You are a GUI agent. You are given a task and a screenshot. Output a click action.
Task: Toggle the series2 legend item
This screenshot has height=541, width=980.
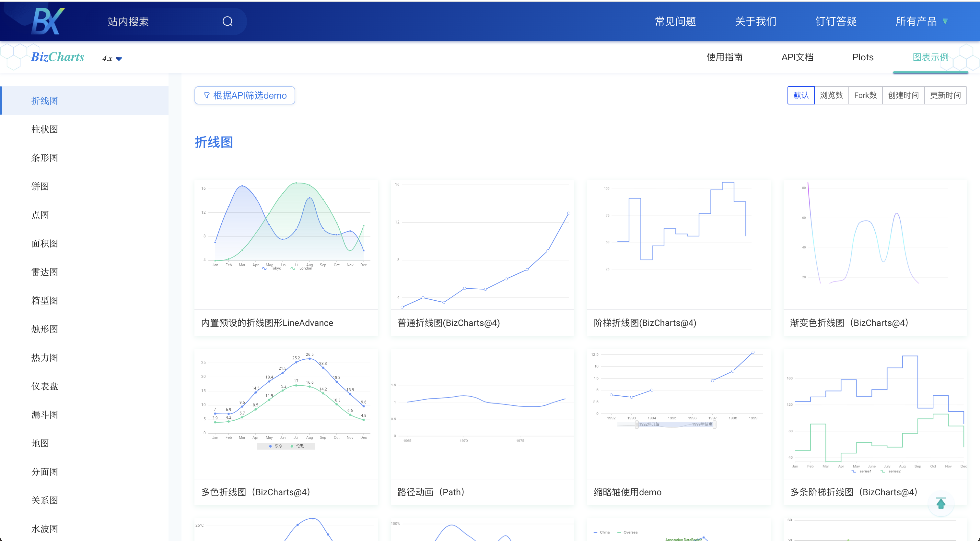(891, 471)
